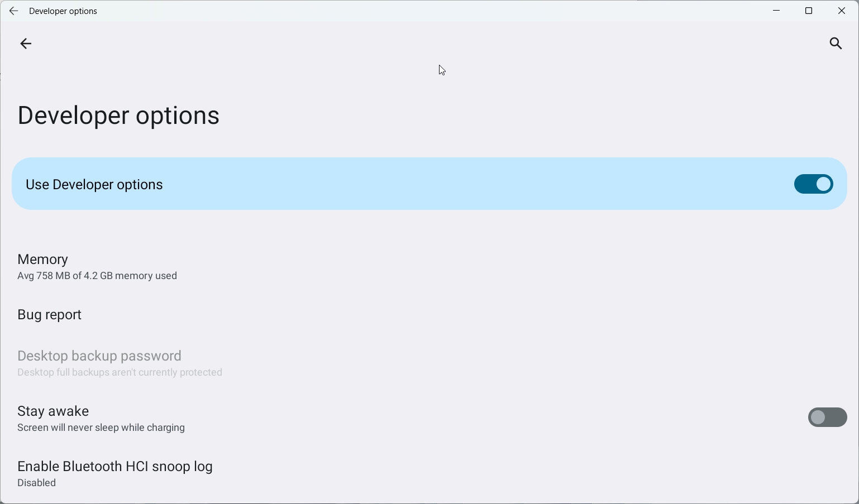
Task: Click the highlighted Use Developer options row
Action: click(x=391, y=184)
